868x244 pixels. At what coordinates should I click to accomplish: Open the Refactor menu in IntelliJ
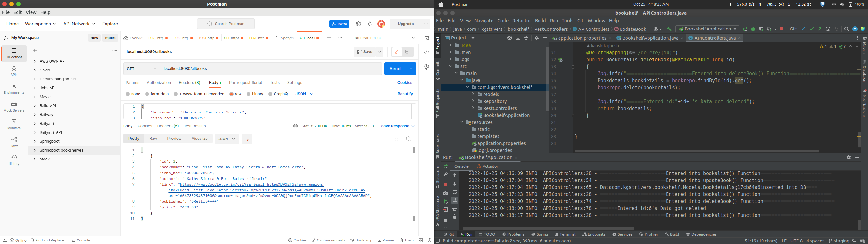pos(521,21)
